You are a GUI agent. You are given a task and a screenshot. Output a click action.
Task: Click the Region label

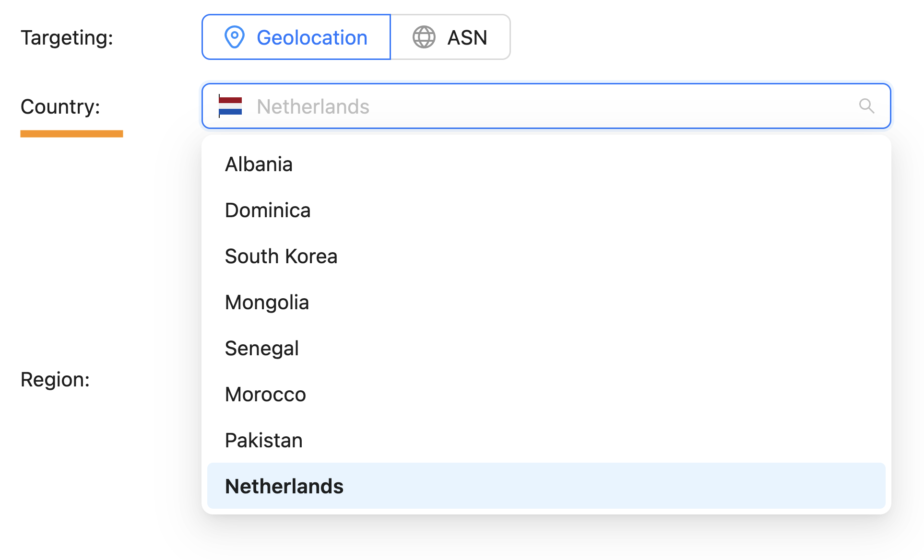point(55,380)
